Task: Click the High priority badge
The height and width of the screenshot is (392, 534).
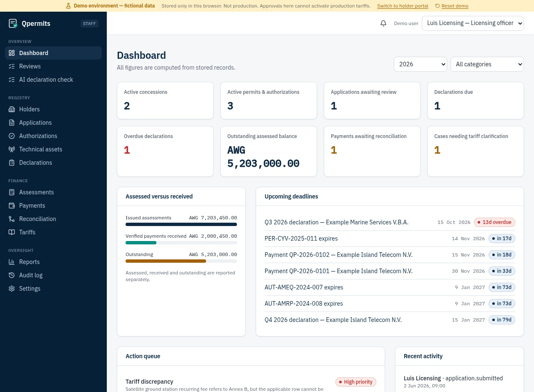Action: [356, 382]
